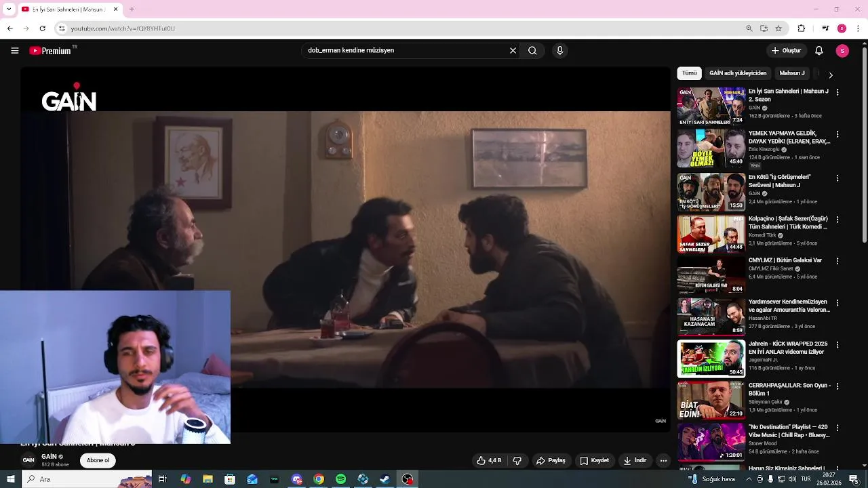Viewport: 868px width, 488px height.
Task: Go back with browser back arrow
Action: (9, 28)
